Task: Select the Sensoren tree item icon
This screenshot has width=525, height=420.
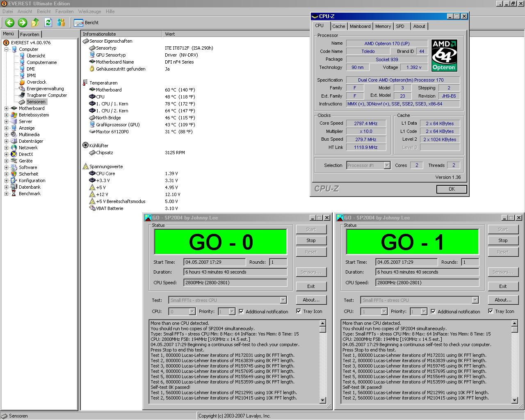Action: 22,102
